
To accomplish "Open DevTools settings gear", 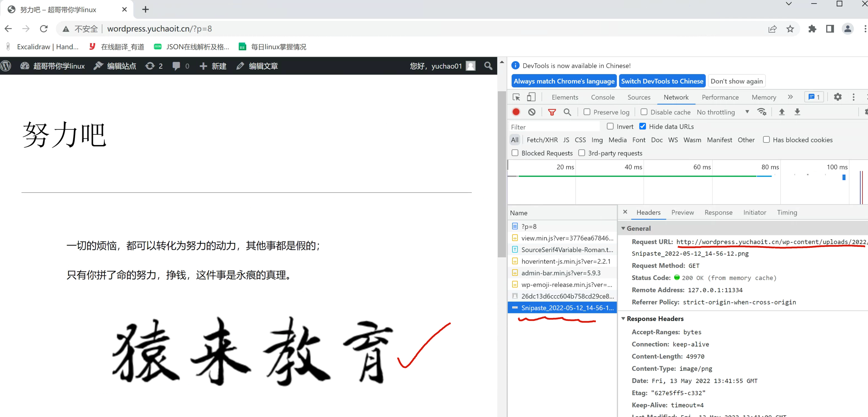I will [837, 97].
